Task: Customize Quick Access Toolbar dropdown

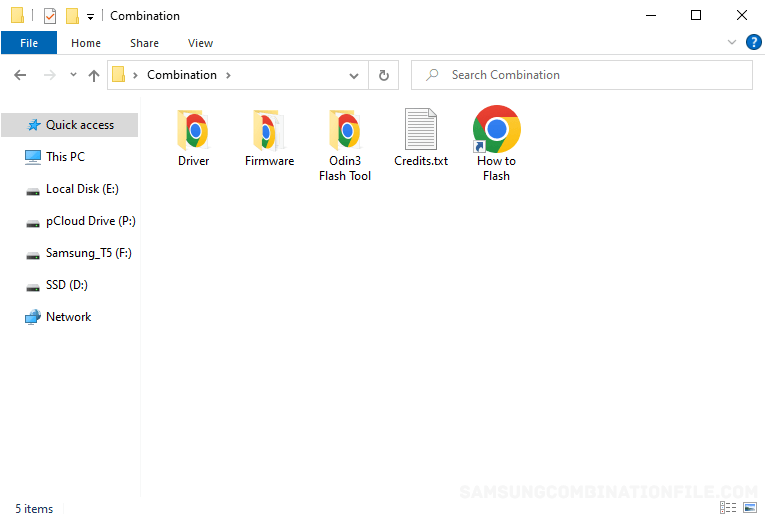Action: (x=90, y=17)
